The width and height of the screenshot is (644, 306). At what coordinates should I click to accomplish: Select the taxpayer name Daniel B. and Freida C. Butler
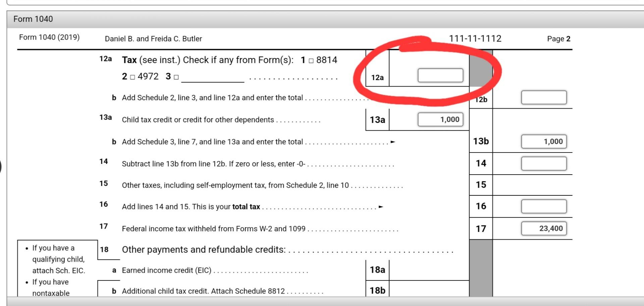pyautogui.click(x=153, y=39)
